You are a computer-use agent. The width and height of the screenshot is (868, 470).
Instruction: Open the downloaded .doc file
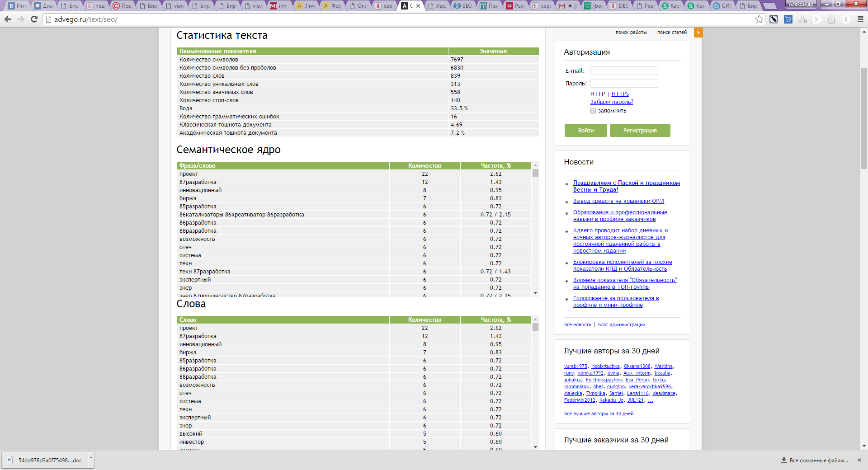pyautogui.click(x=45, y=461)
